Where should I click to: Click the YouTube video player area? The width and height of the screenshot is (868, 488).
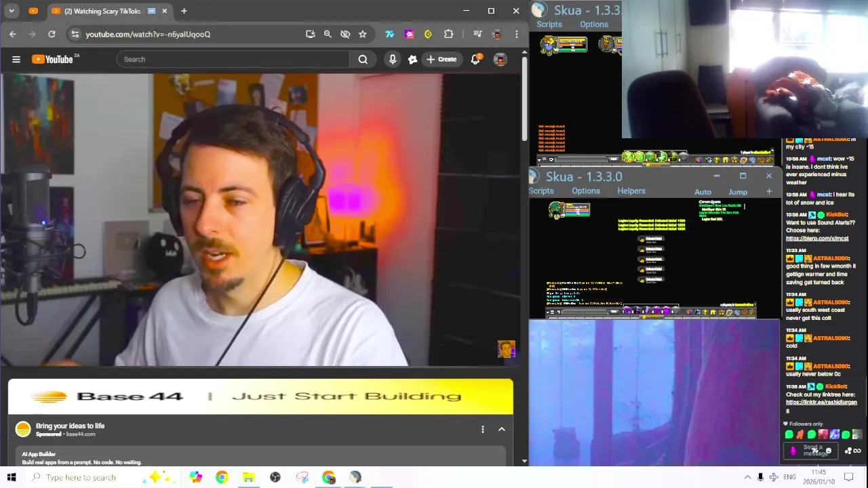tap(260, 220)
